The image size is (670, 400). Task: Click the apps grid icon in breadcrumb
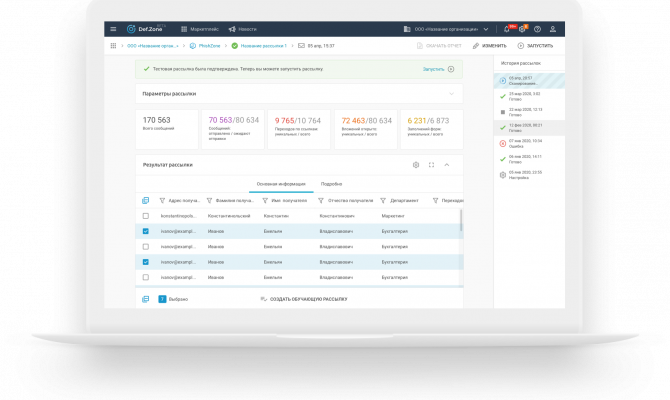coord(113,46)
